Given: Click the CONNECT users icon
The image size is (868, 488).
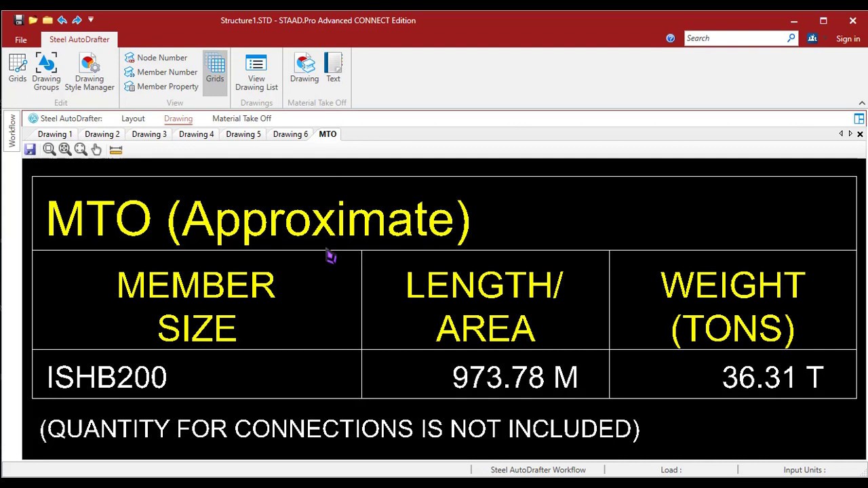Looking at the screenshot, I should (812, 39).
